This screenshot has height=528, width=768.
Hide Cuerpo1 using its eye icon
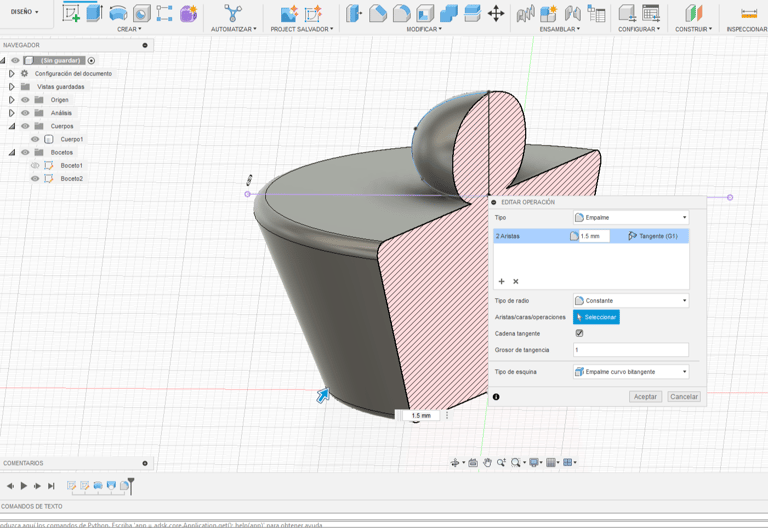[x=35, y=139]
